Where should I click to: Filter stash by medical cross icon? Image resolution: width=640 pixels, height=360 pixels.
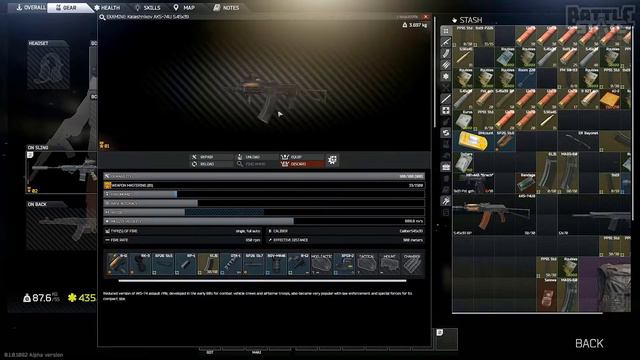coord(446,110)
